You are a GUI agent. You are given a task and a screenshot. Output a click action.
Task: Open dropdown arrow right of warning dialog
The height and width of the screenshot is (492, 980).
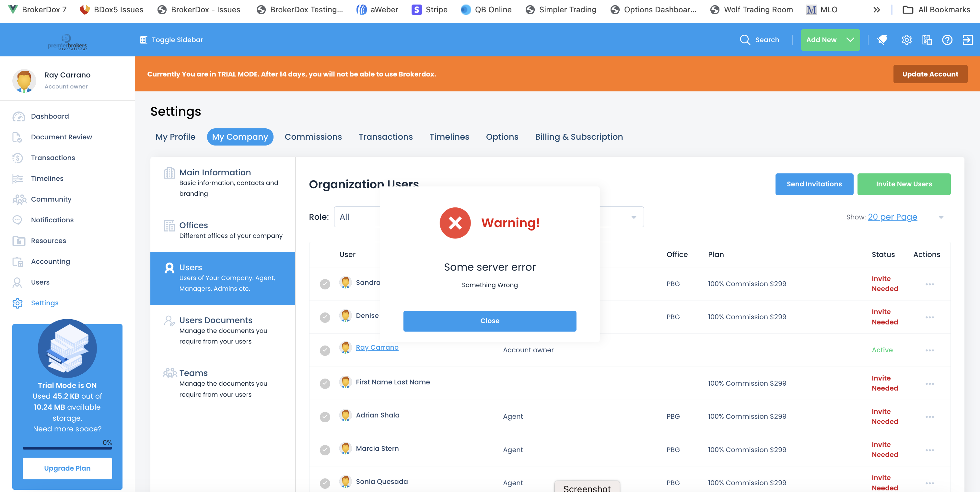click(x=634, y=217)
